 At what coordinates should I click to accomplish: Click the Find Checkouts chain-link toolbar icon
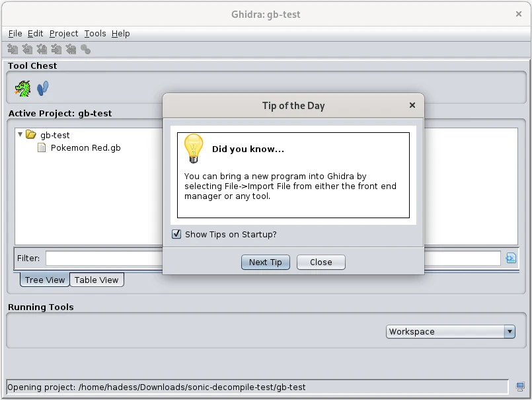85,50
